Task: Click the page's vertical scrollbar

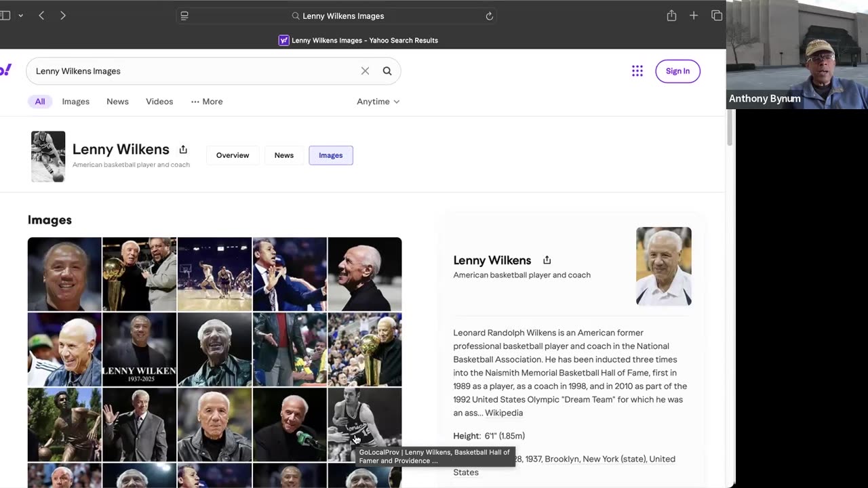Action: click(730, 129)
